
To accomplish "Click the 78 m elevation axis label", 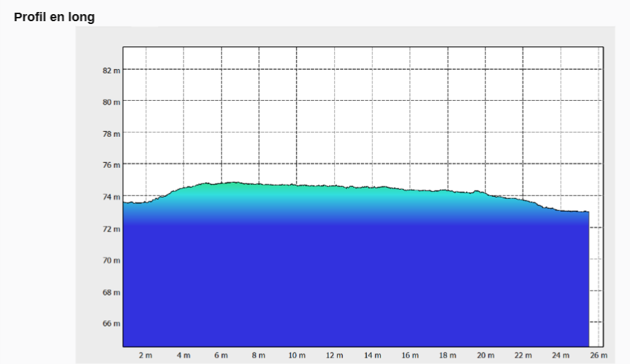I will coord(112,134).
